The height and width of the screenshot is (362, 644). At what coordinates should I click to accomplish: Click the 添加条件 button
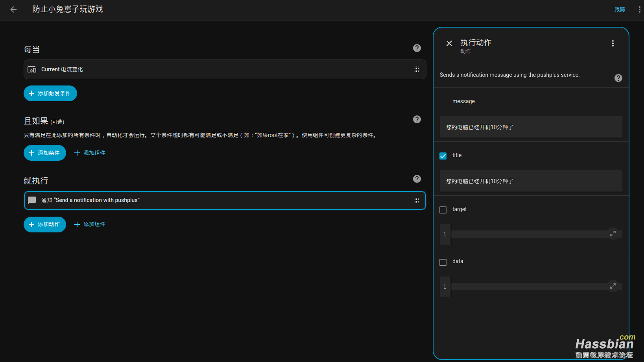[x=45, y=153]
